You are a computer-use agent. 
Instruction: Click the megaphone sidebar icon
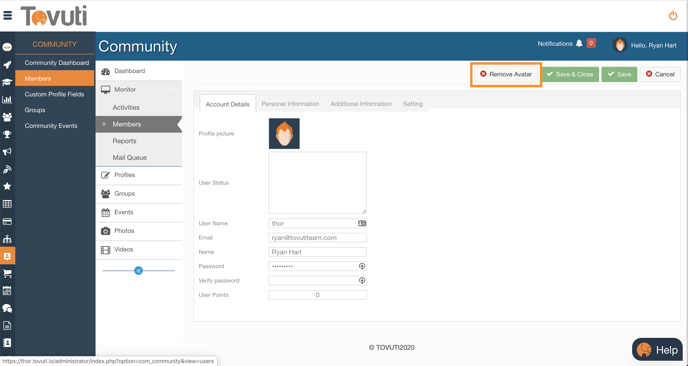tap(7, 152)
